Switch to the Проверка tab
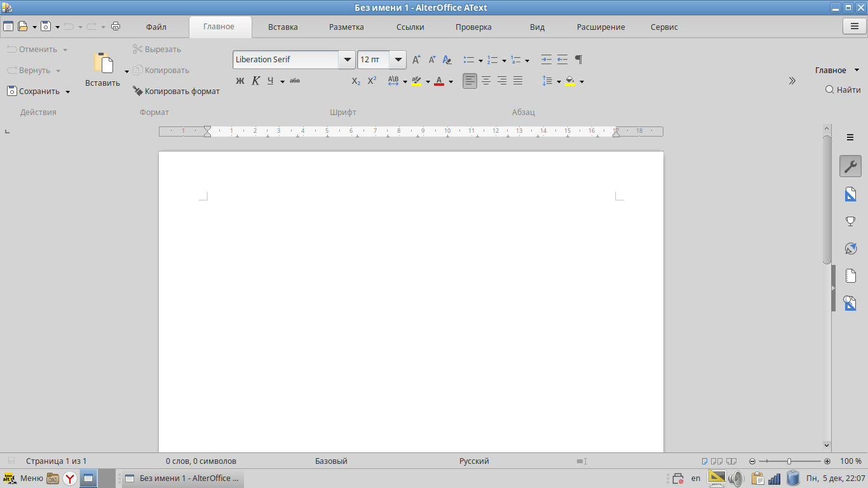868x488 pixels. point(473,27)
